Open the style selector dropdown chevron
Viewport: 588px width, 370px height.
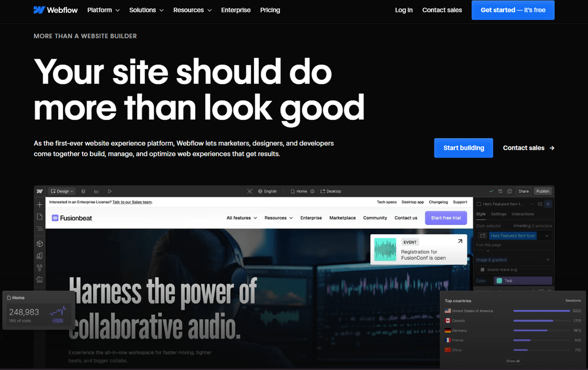tap(547, 236)
